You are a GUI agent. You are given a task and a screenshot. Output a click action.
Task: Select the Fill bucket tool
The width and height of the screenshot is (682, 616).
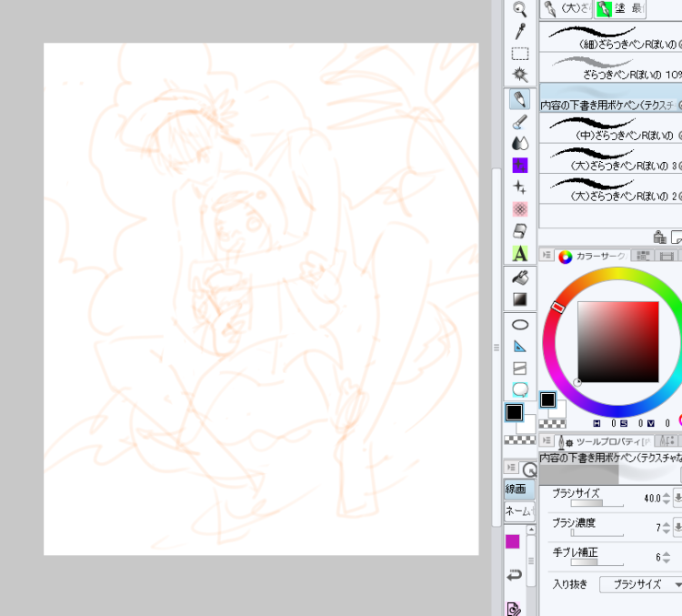tap(520, 278)
